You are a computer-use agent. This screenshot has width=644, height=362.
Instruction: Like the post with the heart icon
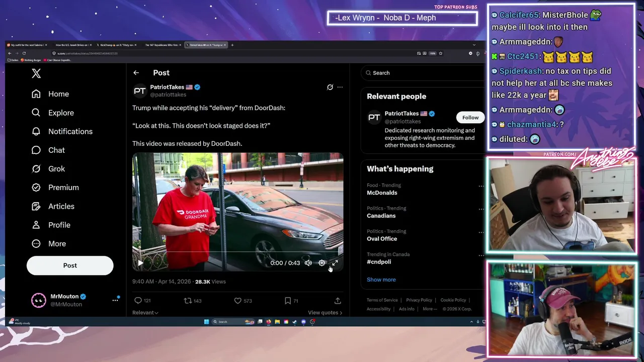237,301
